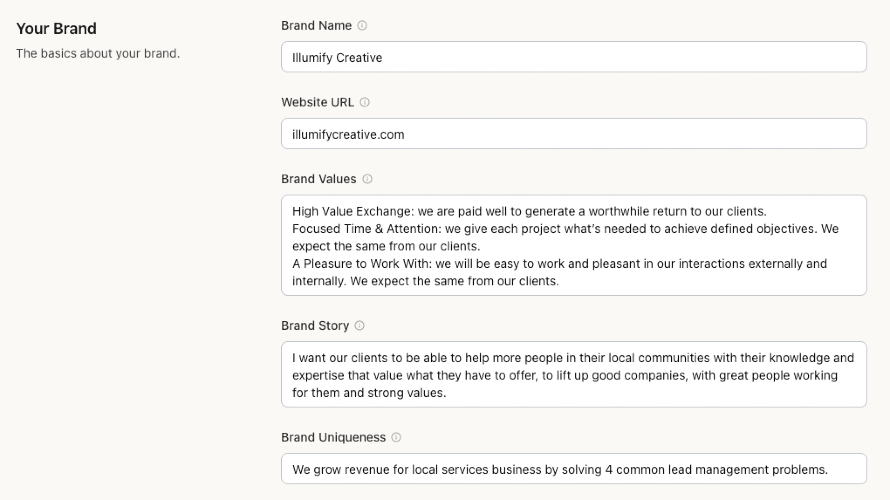Select the Brand Values text area
Viewport: 890px width, 500px height.
pyautogui.click(x=573, y=246)
